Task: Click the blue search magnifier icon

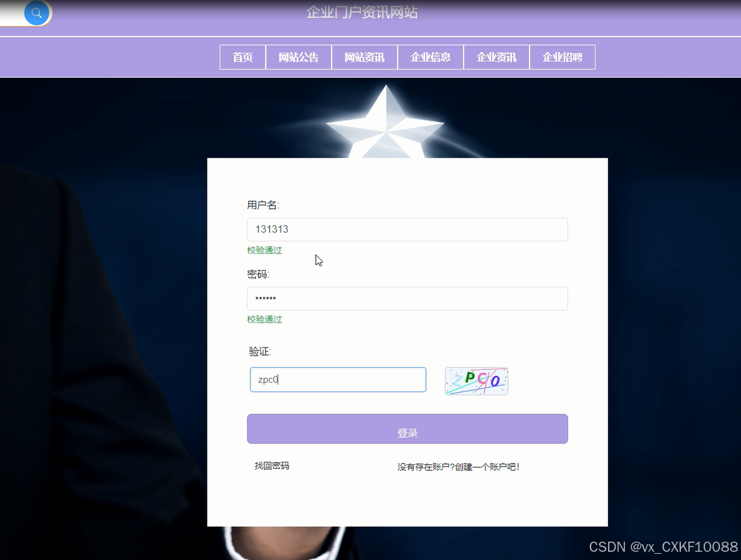Action: (37, 13)
